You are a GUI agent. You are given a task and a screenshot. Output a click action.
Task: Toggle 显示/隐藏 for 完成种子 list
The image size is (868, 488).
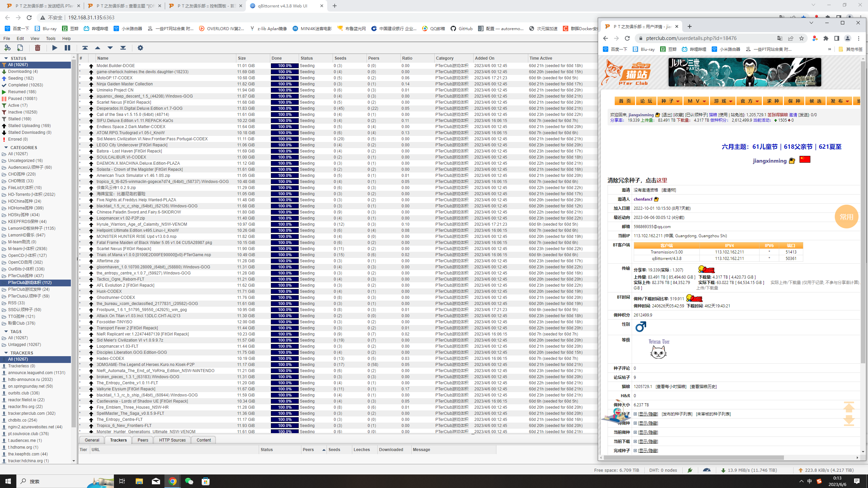(648, 450)
